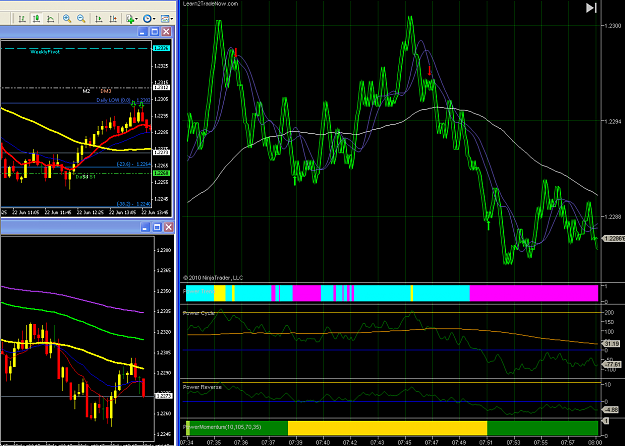Minimize the lower MetaTrader chart window
625x446 pixels.
click(x=145, y=227)
